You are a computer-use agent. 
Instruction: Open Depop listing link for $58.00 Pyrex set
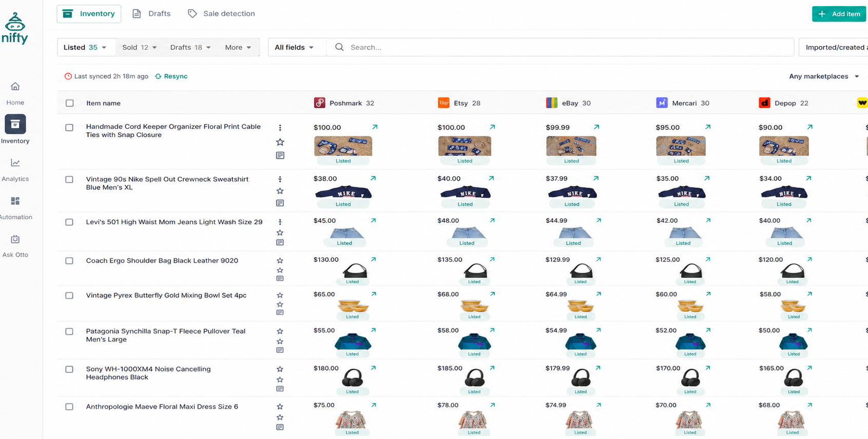809,294
